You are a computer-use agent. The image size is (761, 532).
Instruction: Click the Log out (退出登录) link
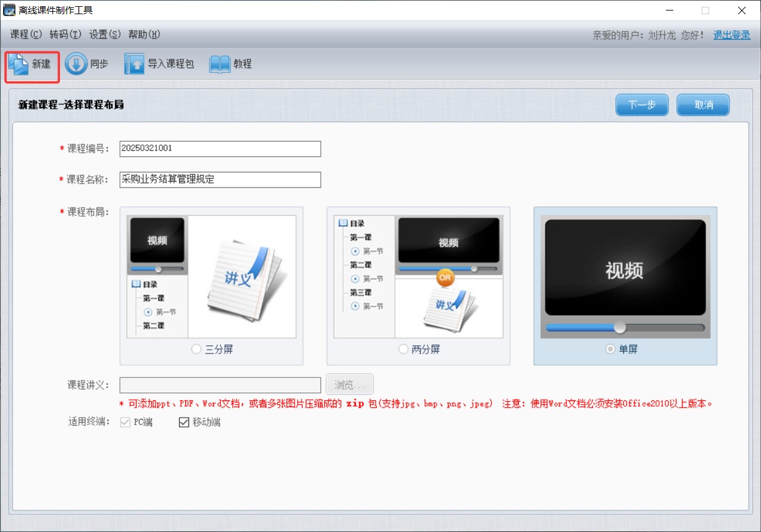tap(731, 35)
